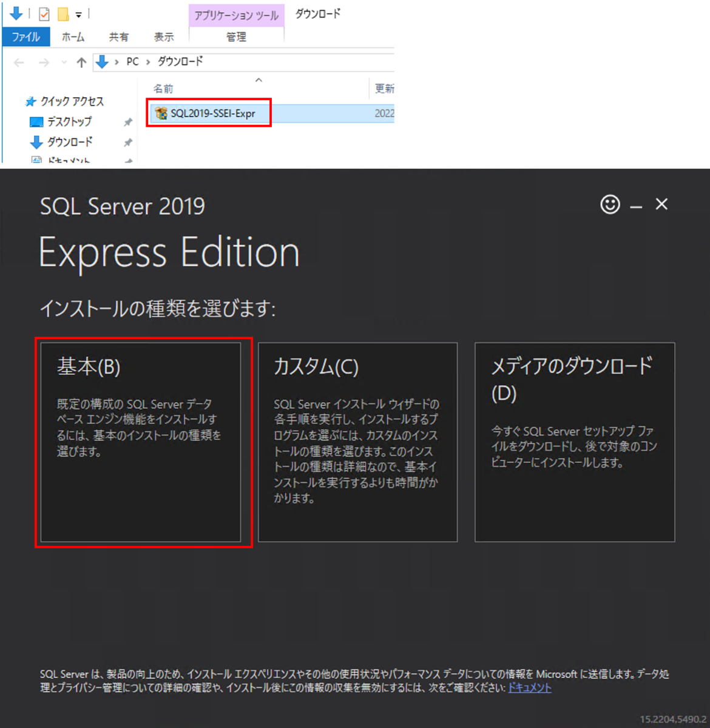The image size is (710, 728).
Task: Select the アプリケーション ツール contextual tab
Action: coord(237,15)
